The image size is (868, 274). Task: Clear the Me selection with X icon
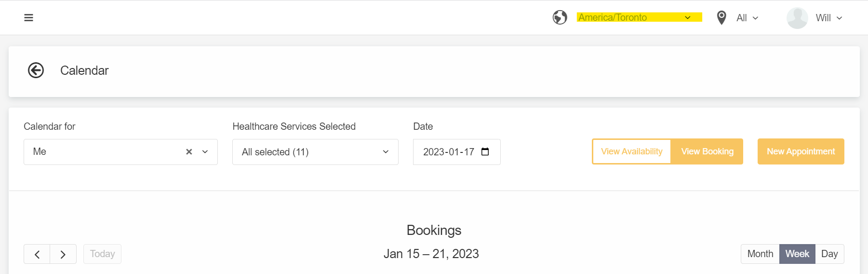(x=189, y=152)
